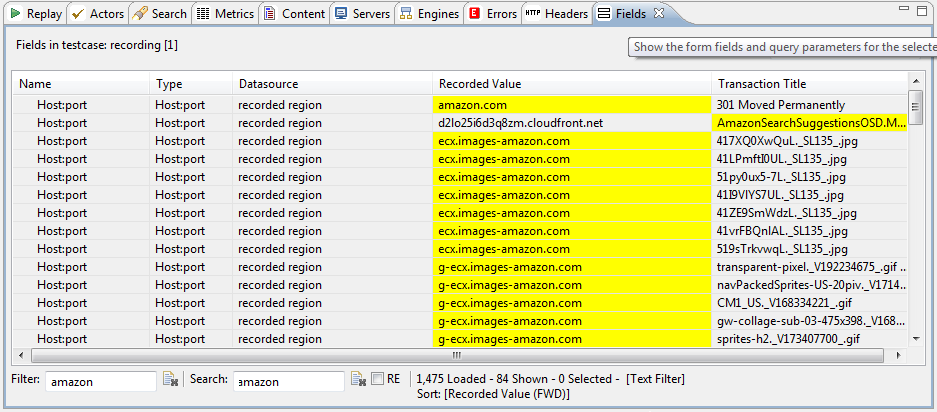Sort by the Datasource column header
937x412 pixels.
tap(332, 84)
